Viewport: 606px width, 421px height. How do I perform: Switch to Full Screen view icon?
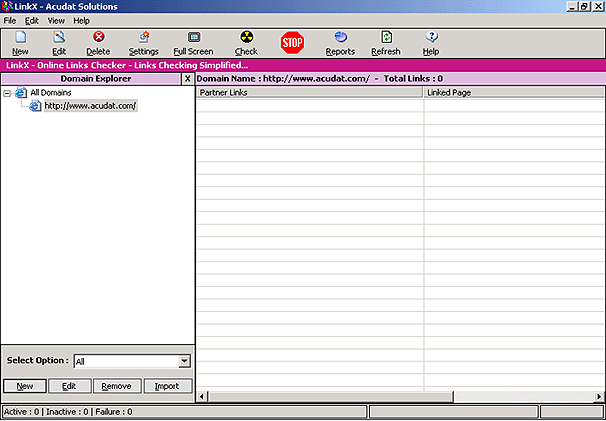coord(194,37)
